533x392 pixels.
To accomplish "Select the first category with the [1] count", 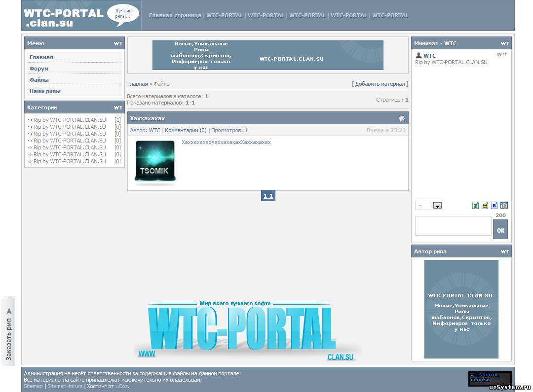I will point(70,120).
